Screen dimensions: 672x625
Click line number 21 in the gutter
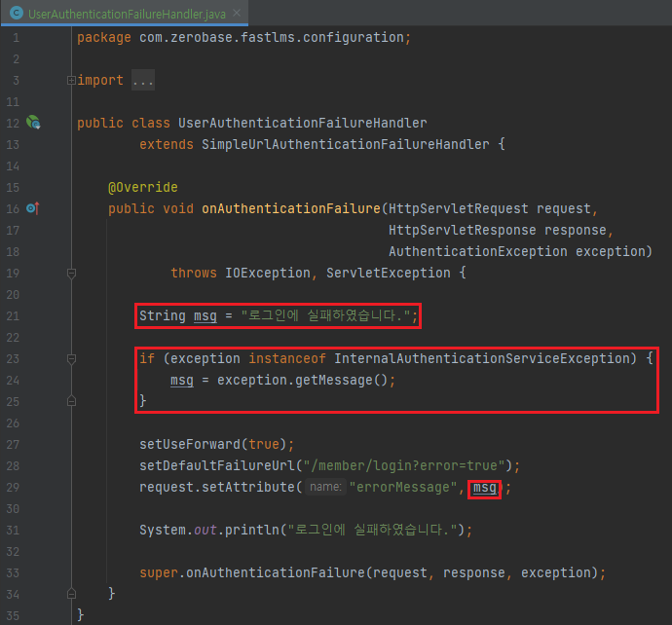[x=13, y=316]
